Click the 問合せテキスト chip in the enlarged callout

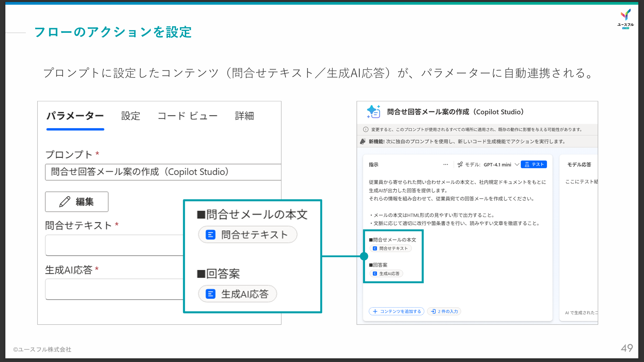(248, 235)
